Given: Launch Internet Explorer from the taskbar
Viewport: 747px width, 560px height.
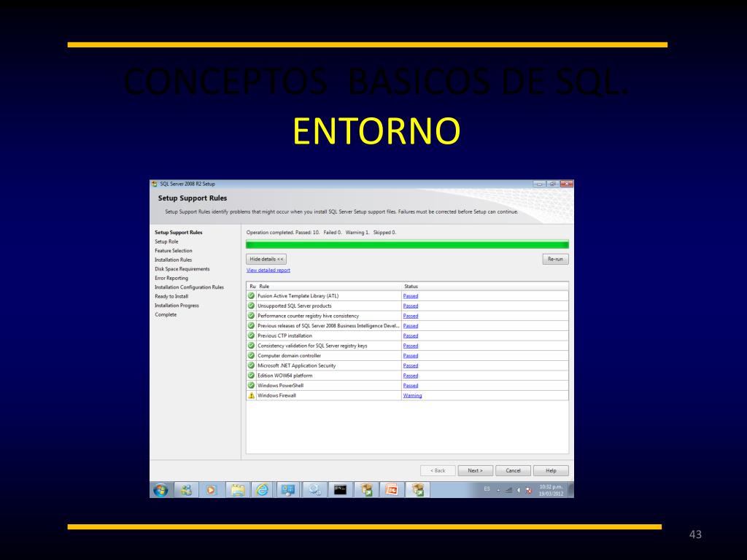Looking at the screenshot, I should [x=263, y=489].
